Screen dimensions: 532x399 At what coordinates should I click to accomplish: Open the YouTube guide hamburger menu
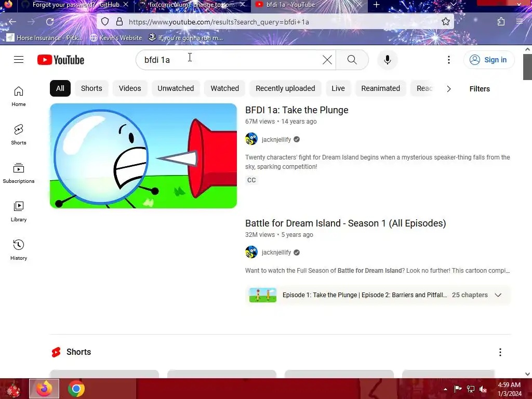coord(19,60)
